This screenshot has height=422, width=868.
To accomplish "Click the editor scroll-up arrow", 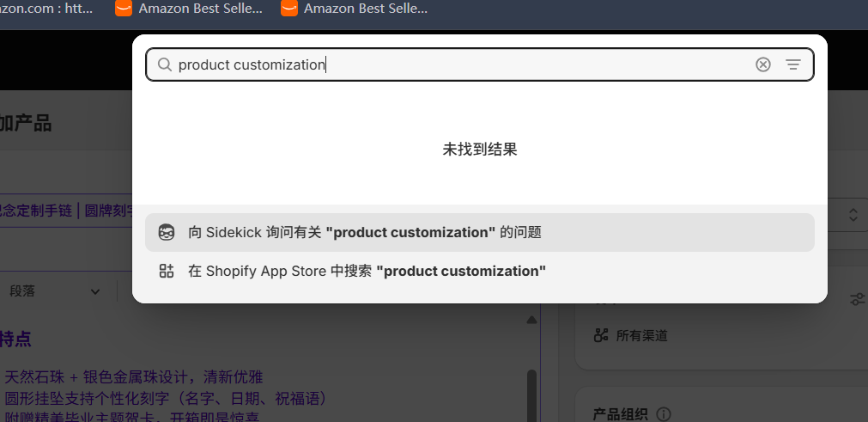I will pos(531,320).
